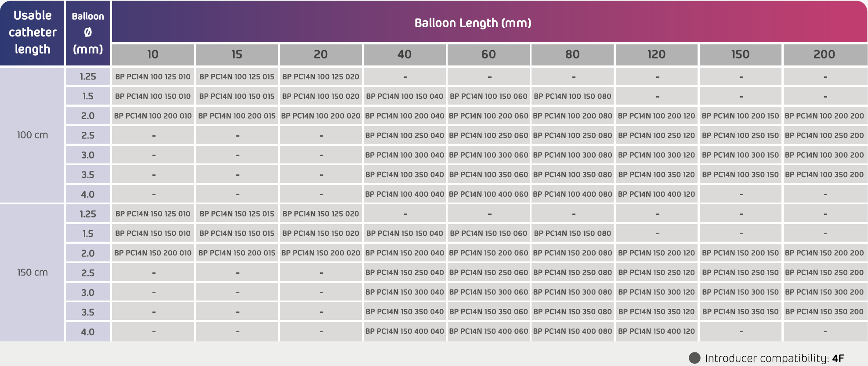Open product code BP PC14N 100 150 080
868x366 pixels.
pyautogui.click(x=572, y=96)
